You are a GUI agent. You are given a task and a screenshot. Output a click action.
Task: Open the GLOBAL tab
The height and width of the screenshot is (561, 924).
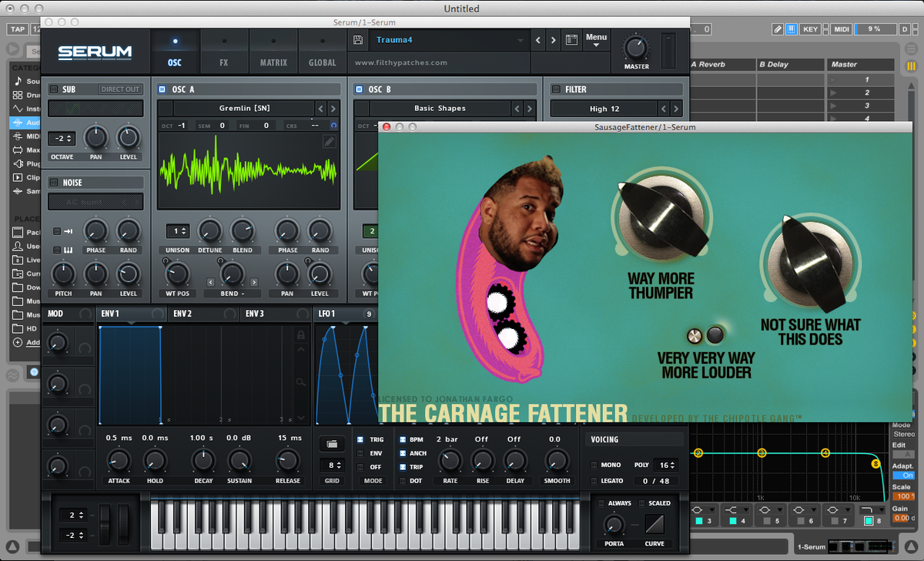[323, 50]
